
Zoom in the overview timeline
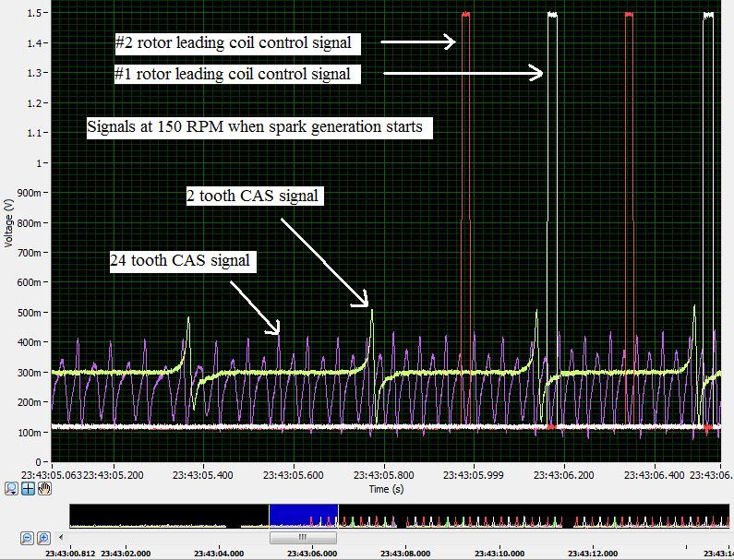tap(44, 537)
